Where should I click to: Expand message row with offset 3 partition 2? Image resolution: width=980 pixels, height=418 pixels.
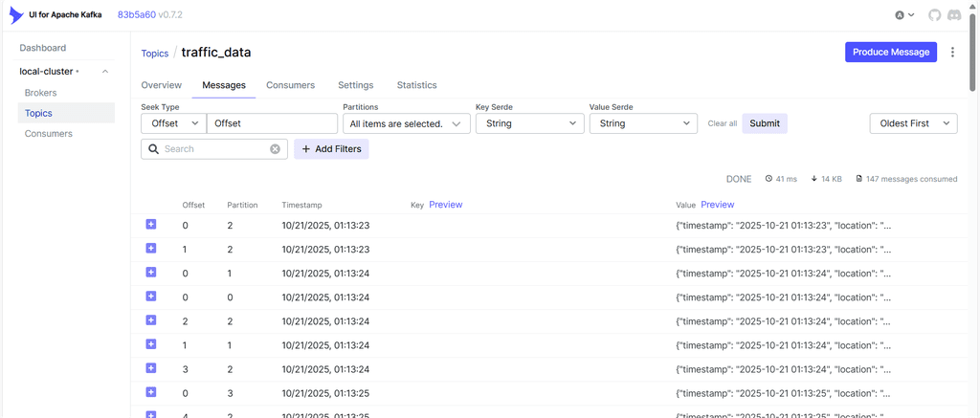[x=151, y=368]
